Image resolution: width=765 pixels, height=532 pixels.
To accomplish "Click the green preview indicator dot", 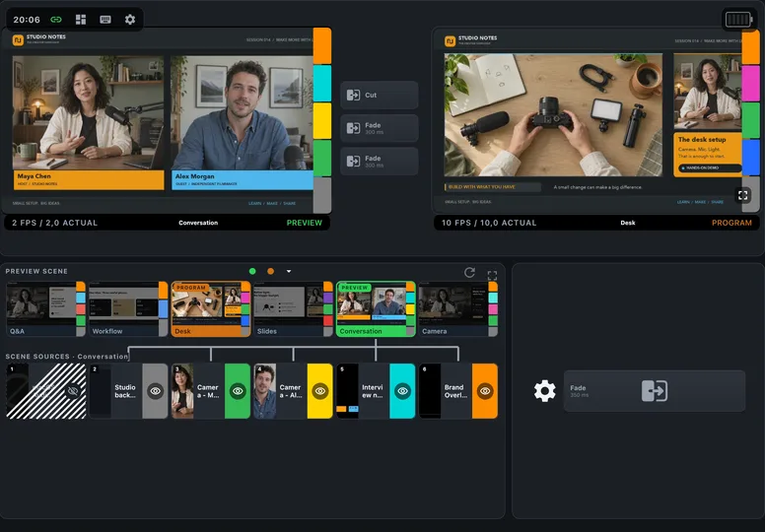I will 252,271.
